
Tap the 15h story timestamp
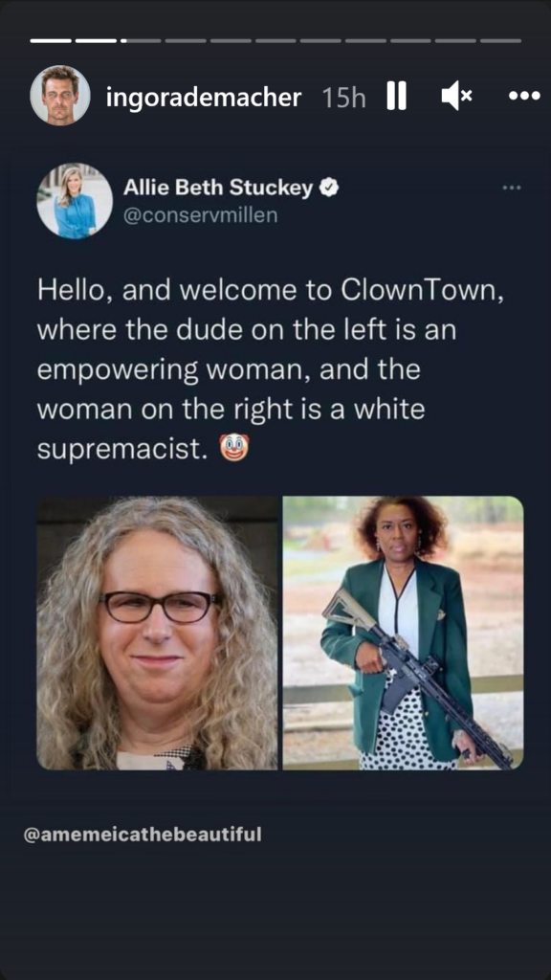click(x=343, y=97)
